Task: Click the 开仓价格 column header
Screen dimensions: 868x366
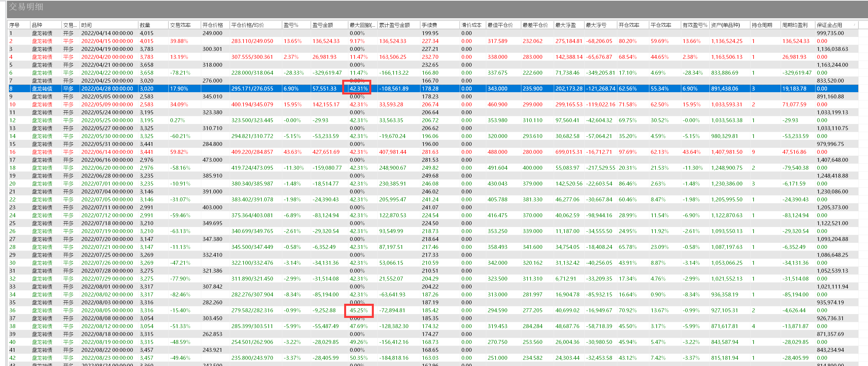Action: tap(215, 25)
